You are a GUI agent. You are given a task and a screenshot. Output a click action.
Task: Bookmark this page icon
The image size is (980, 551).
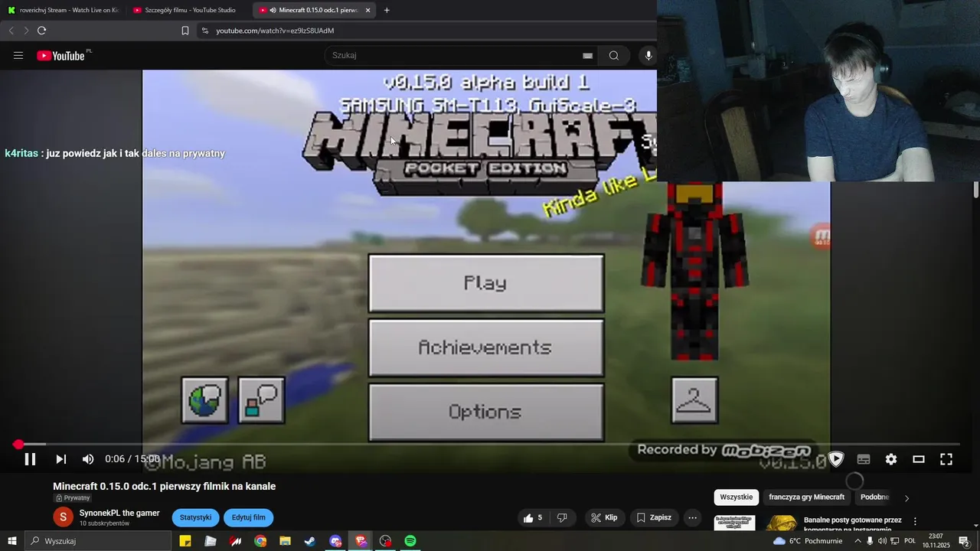pyautogui.click(x=185, y=31)
